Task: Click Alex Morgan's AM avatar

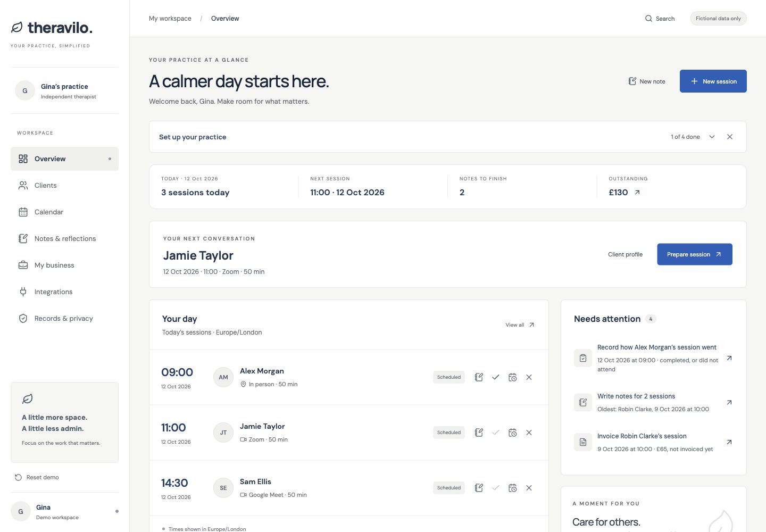Action: (x=223, y=377)
